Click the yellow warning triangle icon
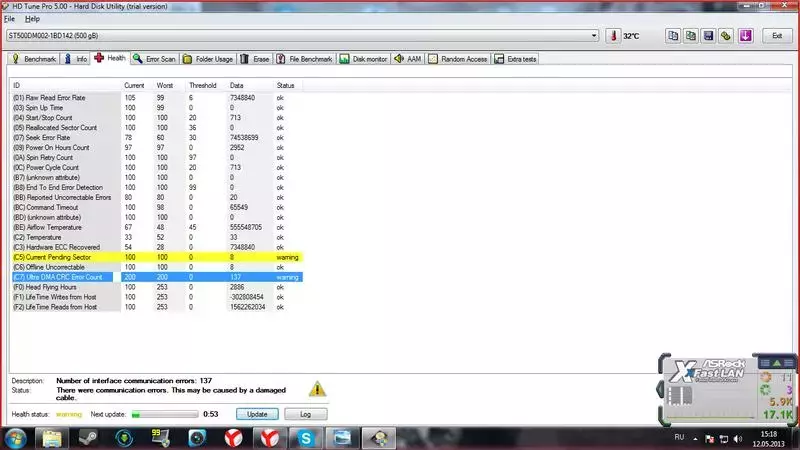The image size is (800, 450). coord(317,389)
